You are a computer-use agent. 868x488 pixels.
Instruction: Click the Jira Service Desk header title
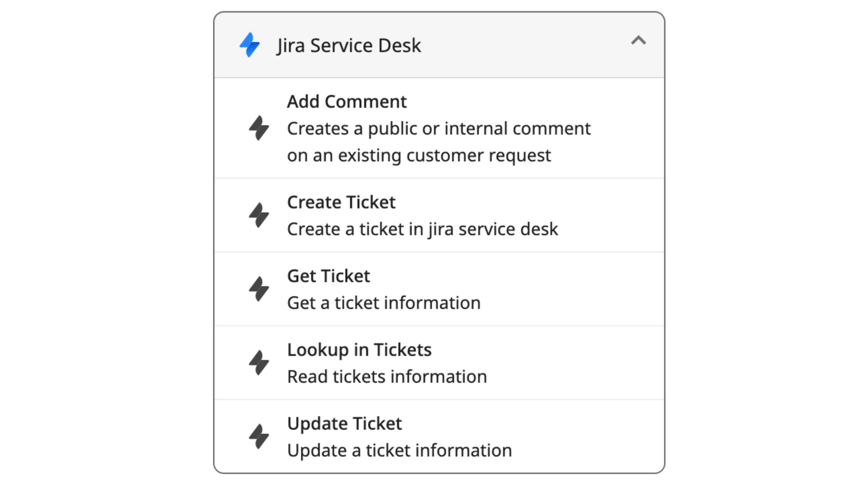click(349, 45)
